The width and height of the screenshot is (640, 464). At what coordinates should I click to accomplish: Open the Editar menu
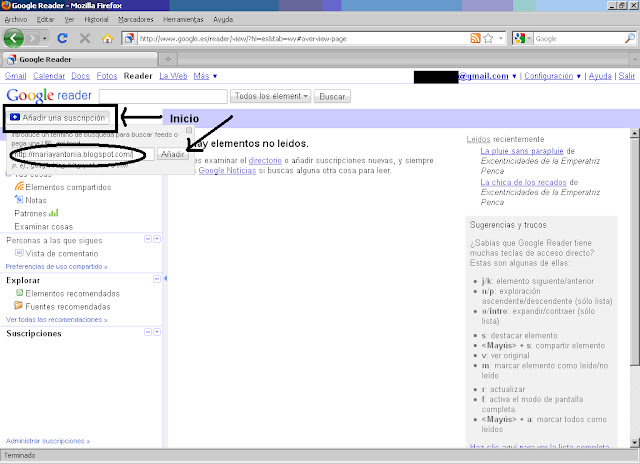point(45,19)
